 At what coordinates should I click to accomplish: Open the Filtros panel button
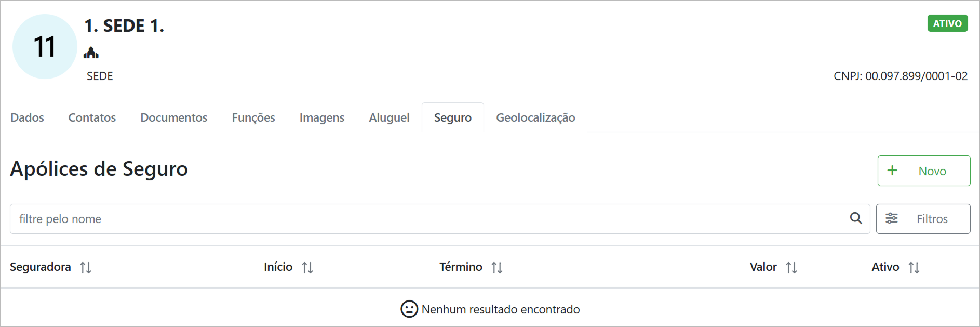coord(923,219)
